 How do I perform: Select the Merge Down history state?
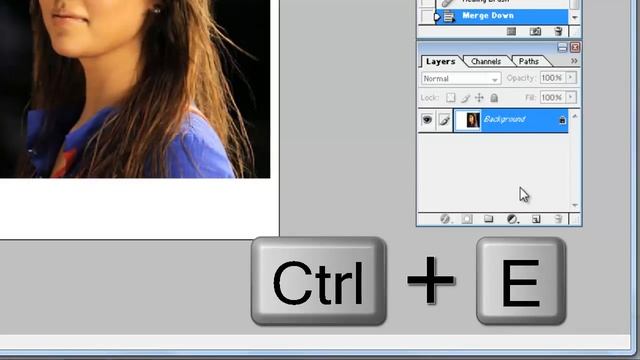click(x=501, y=16)
